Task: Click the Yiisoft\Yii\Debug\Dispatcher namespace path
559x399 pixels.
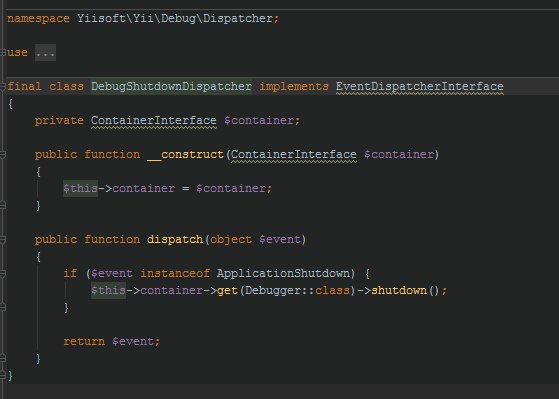Action: click(175, 18)
